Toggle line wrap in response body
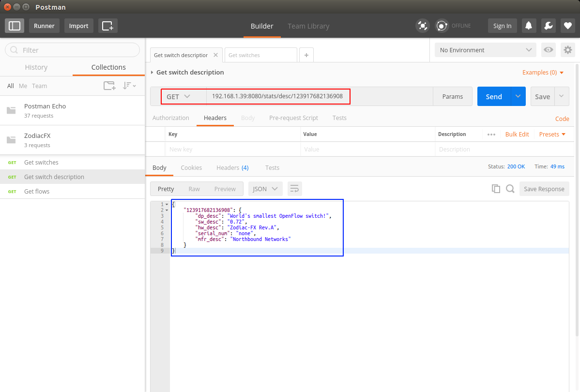The height and width of the screenshot is (392, 580). pyautogui.click(x=294, y=189)
